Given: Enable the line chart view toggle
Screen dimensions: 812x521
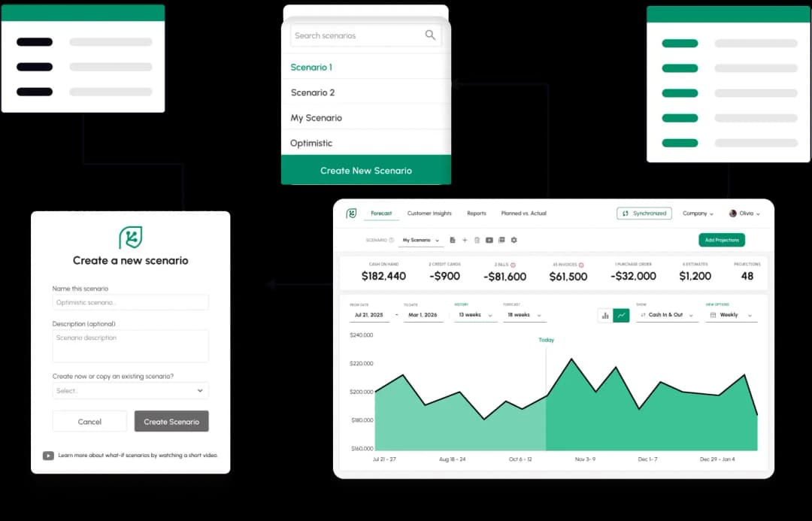Looking at the screenshot, I should 623,316.
